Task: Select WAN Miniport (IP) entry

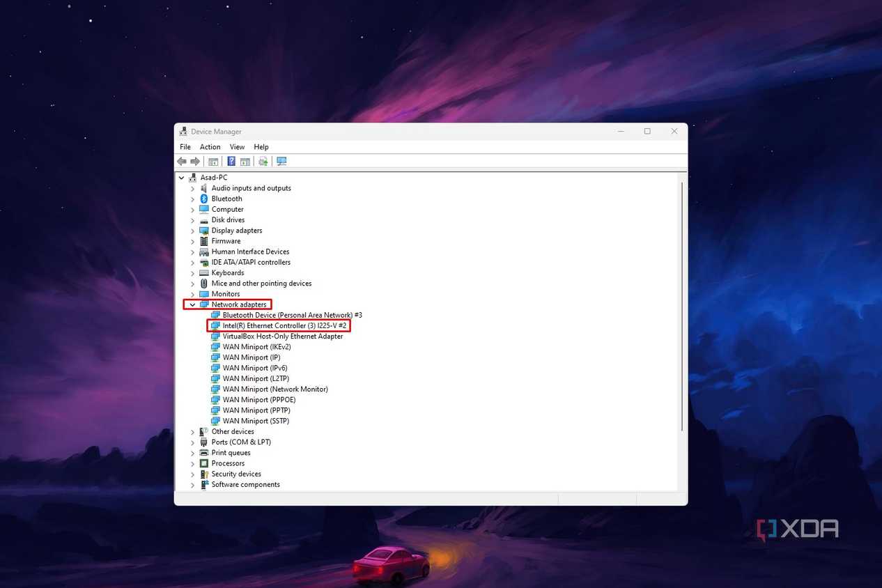Action: 252,357
